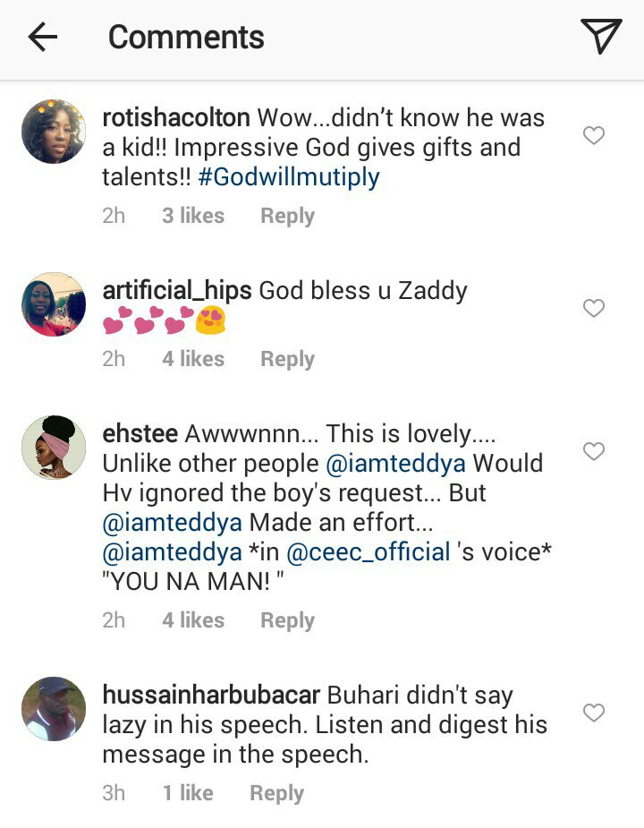Open the @ceec_official mention link

pyautogui.click(x=369, y=551)
